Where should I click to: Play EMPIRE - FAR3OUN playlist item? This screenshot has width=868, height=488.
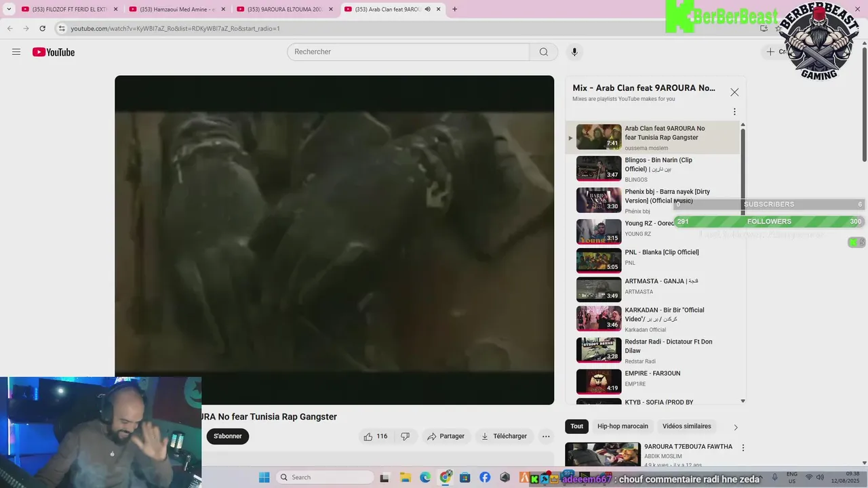click(654, 381)
